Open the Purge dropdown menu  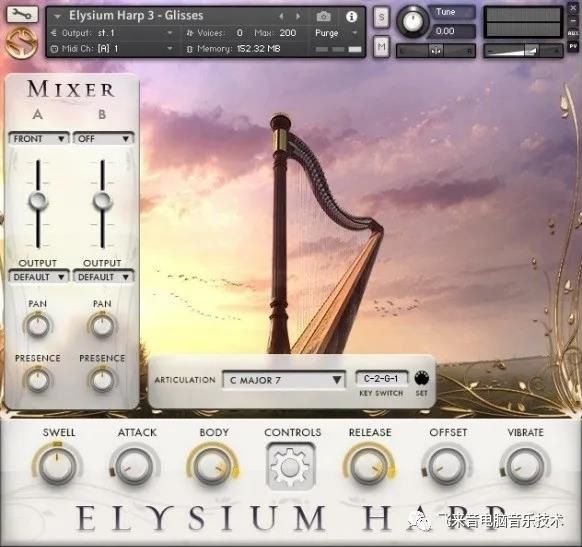point(336,33)
